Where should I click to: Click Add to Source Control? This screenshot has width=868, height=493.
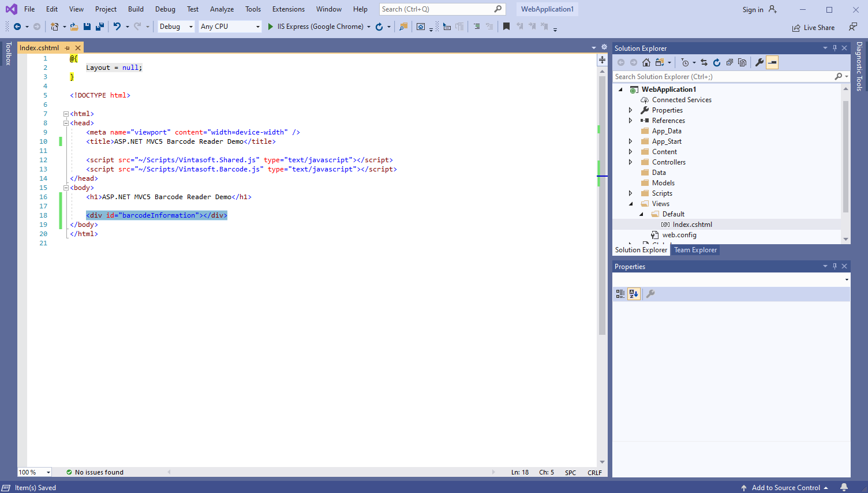[x=785, y=488]
